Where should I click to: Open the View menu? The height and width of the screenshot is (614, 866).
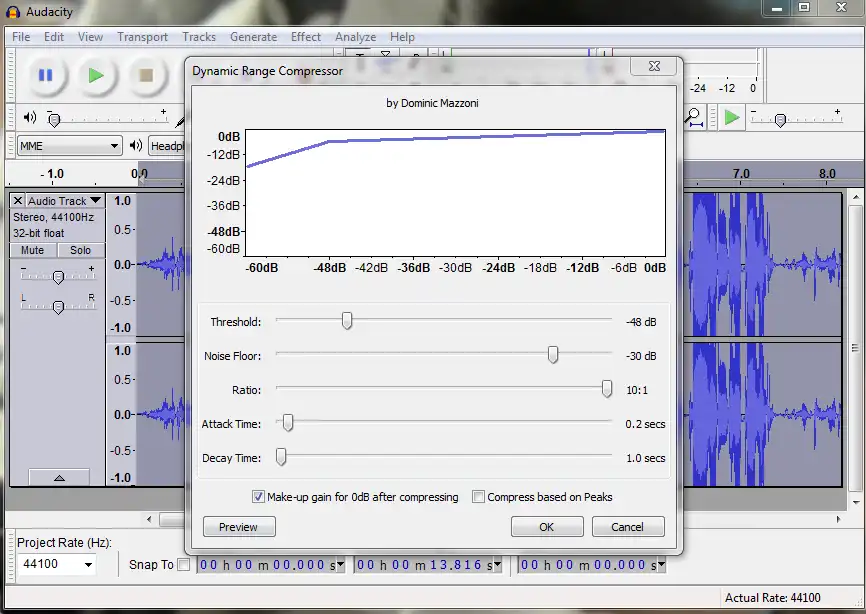tap(90, 37)
